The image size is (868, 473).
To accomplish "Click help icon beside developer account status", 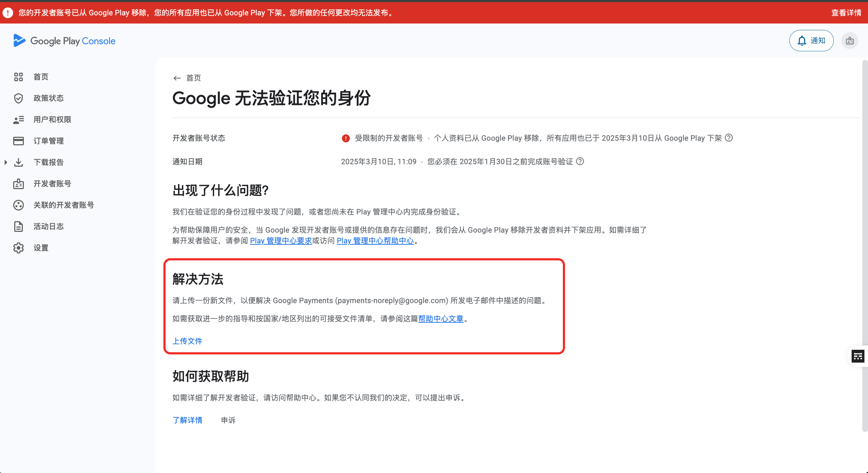I will point(729,138).
